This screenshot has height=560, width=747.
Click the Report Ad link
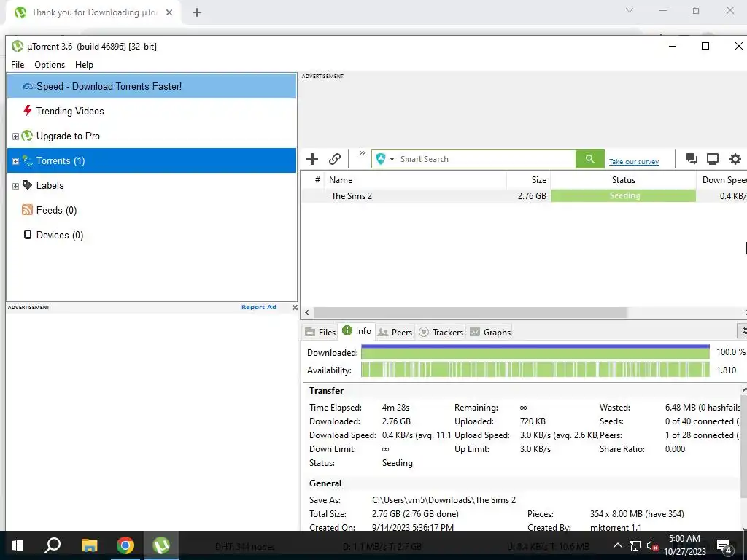click(259, 307)
